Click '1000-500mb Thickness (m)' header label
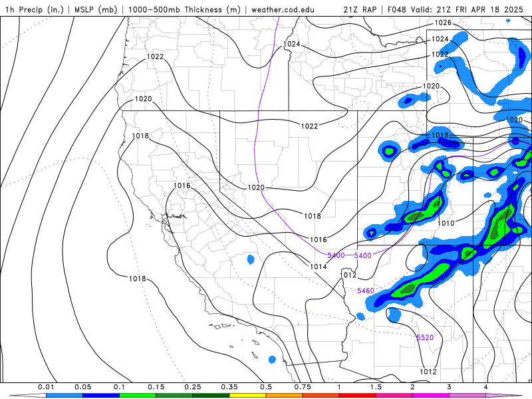The width and height of the screenshot is (532, 399). [x=184, y=9]
